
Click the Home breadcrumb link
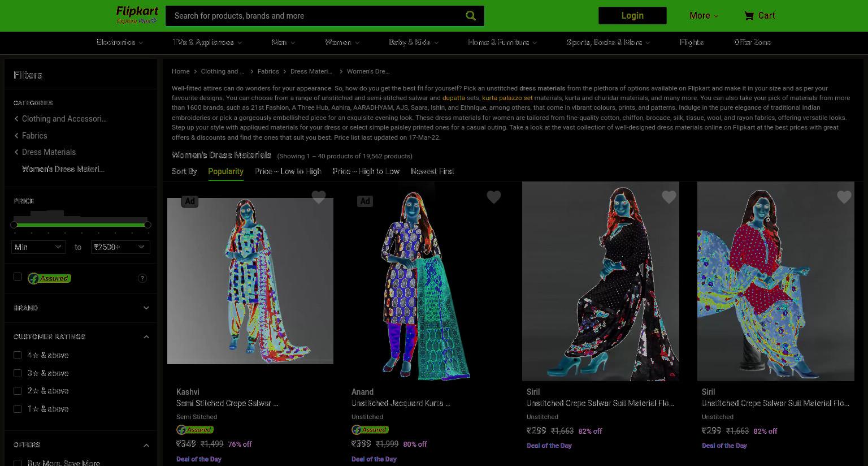(x=180, y=71)
